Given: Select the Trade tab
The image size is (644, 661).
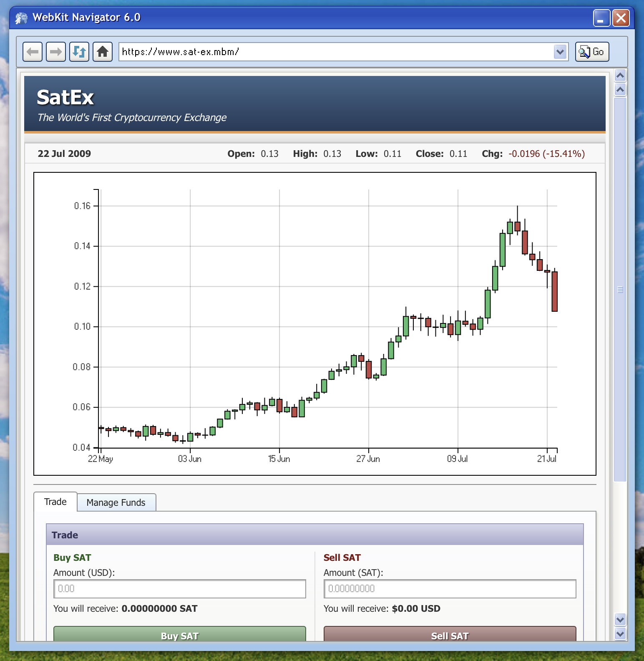Looking at the screenshot, I should 55,502.
